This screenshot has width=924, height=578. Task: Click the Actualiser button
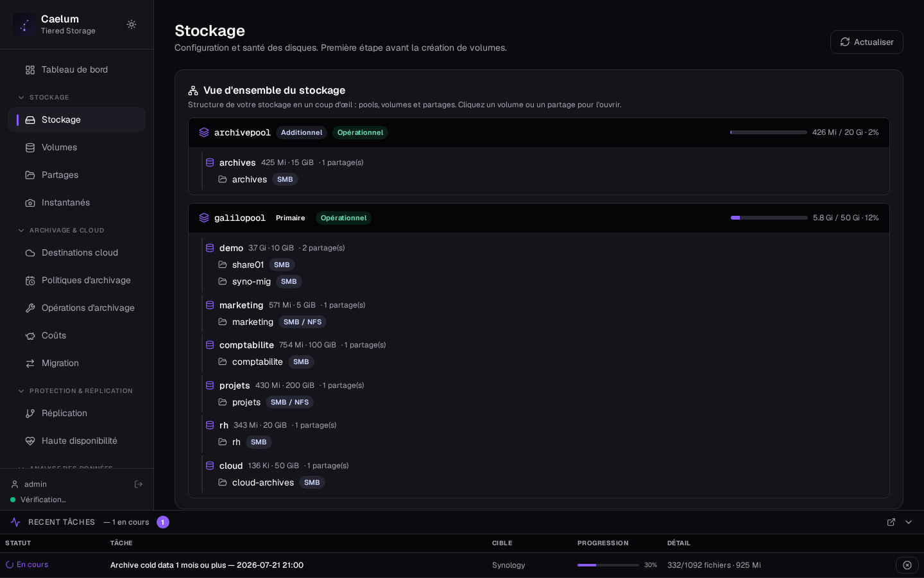point(867,42)
